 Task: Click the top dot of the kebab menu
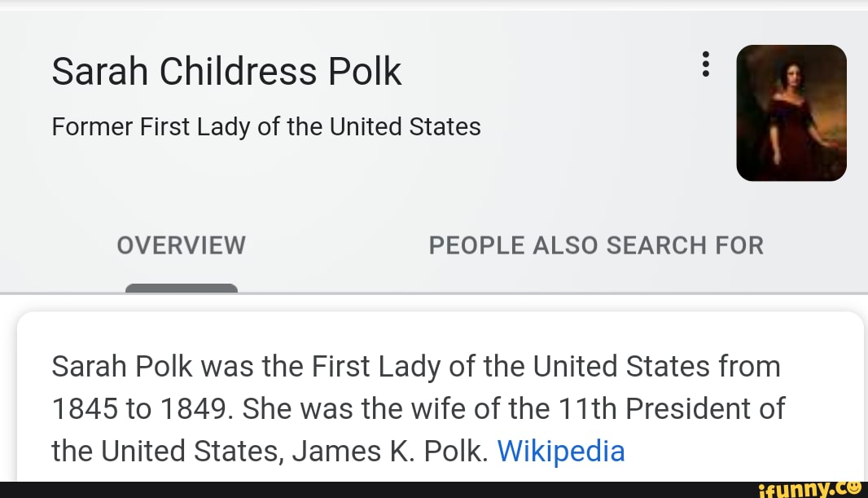(x=705, y=52)
